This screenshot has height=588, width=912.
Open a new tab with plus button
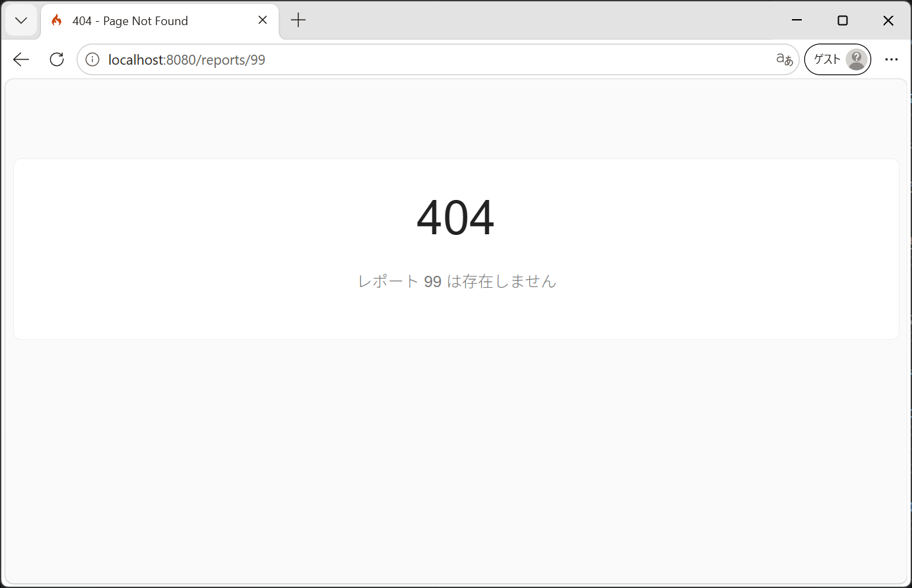(298, 20)
